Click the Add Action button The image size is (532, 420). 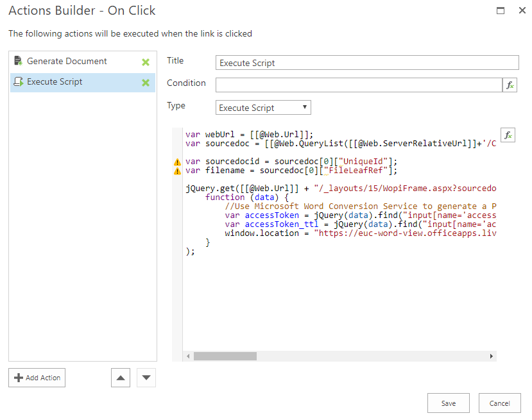[37, 378]
